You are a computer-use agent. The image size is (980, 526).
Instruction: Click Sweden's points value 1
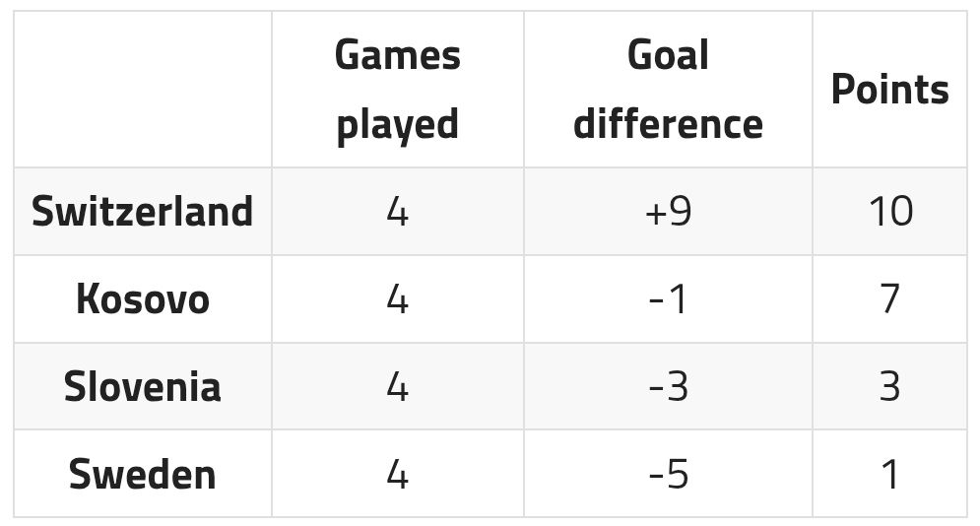[x=889, y=474]
